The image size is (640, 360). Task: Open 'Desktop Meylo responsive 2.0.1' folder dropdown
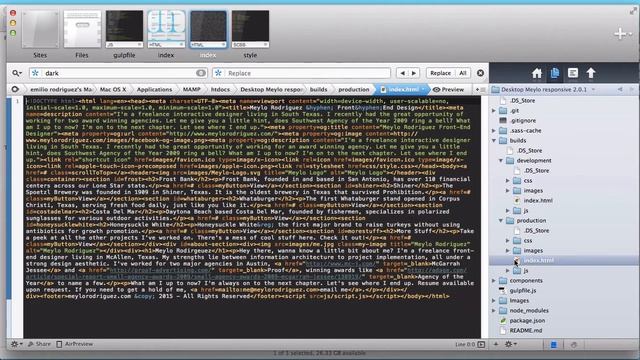(x=544, y=89)
